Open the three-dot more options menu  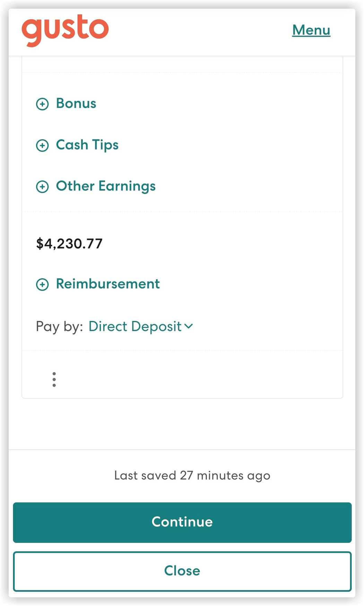click(x=54, y=379)
